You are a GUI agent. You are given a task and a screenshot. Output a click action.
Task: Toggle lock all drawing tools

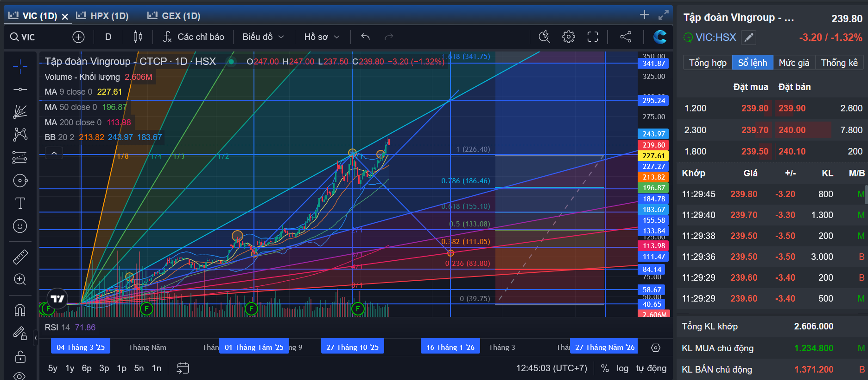(x=20, y=356)
